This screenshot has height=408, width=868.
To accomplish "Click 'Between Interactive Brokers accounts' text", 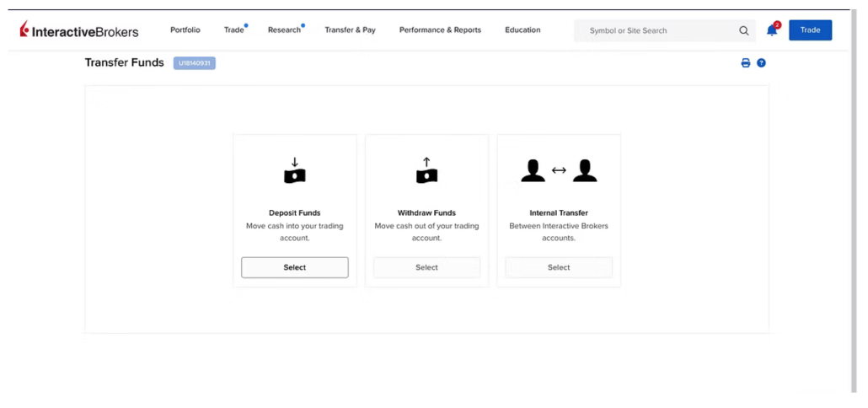I will [x=559, y=232].
